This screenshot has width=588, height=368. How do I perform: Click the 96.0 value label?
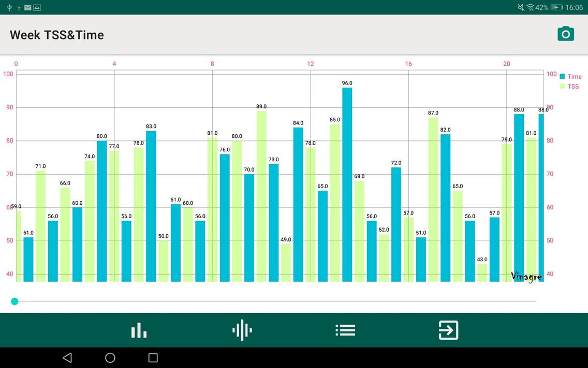347,83
